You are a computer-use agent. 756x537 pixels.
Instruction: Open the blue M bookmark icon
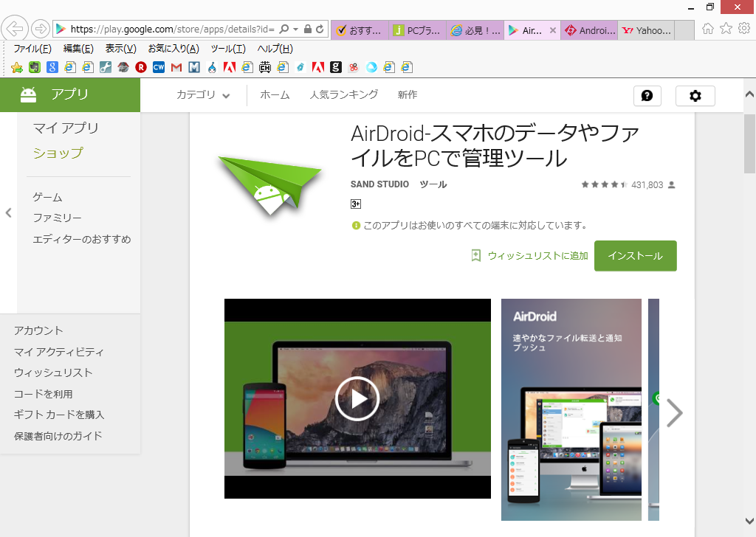194,67
